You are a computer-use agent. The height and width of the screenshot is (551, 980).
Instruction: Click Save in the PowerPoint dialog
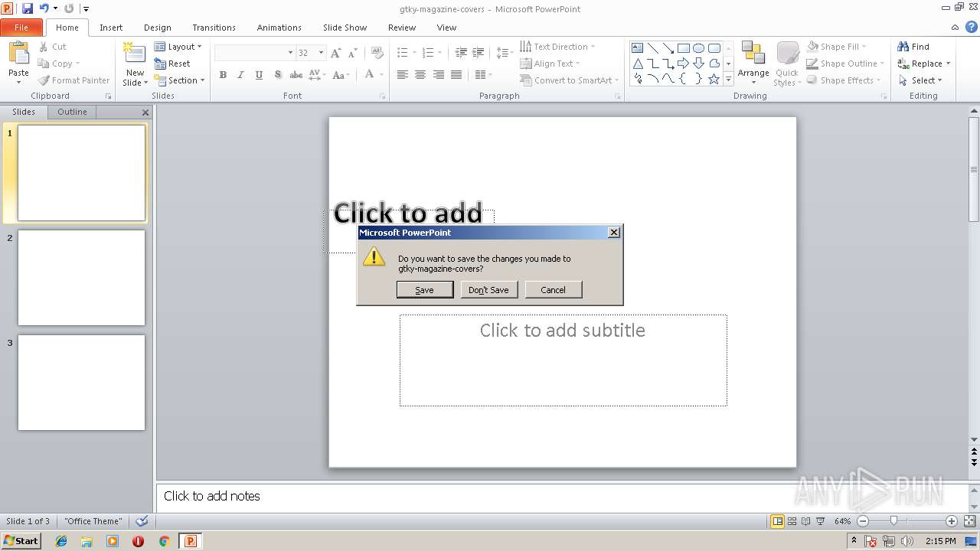tap(425, 290)
